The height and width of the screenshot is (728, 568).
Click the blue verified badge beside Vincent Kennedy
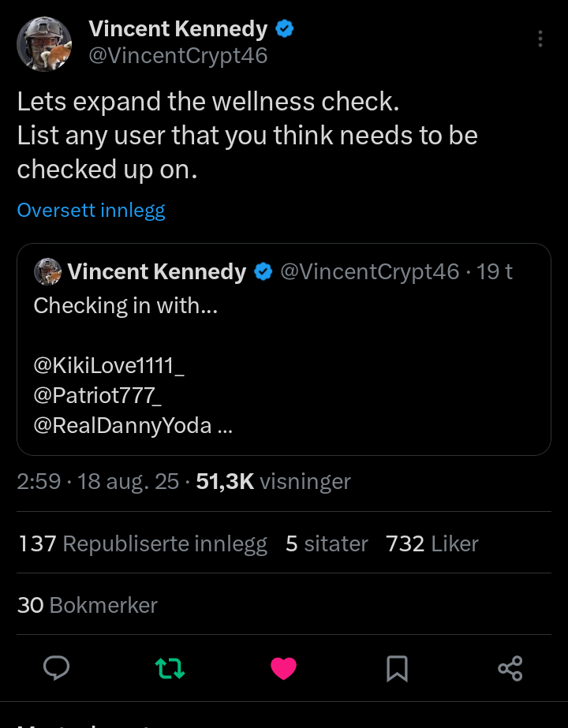coord(285,29)
